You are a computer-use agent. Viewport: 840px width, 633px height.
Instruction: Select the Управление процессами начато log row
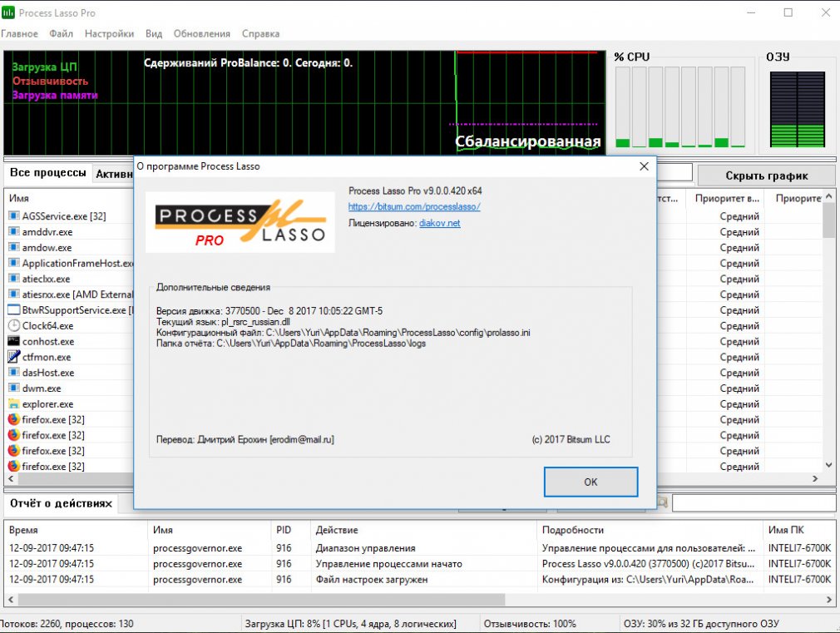[419, 563]
